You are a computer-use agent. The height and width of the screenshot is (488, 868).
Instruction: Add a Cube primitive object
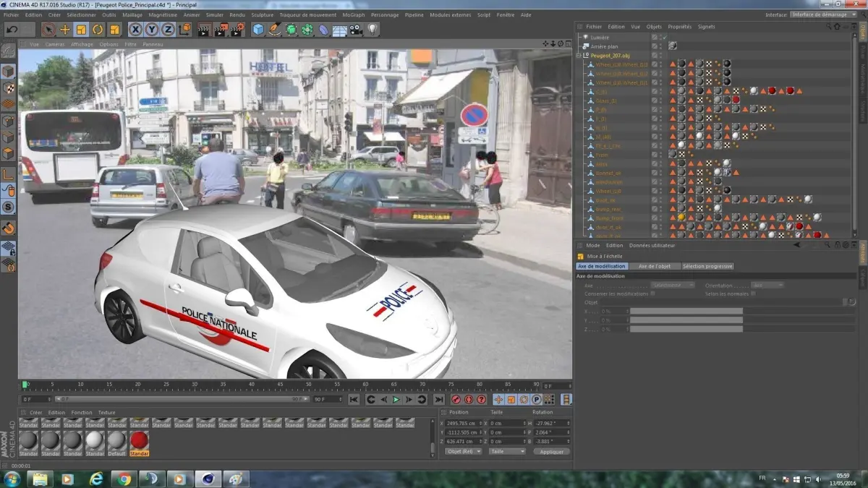(258, 30)
